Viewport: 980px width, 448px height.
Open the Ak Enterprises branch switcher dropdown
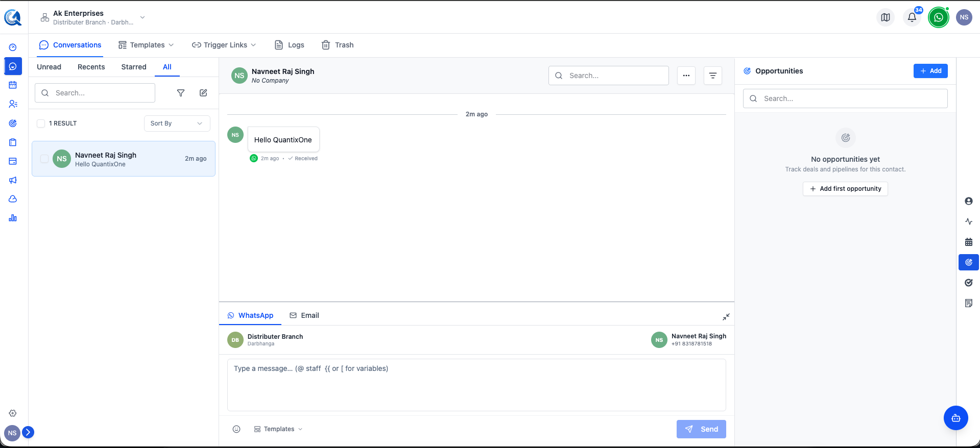[93, 17]
